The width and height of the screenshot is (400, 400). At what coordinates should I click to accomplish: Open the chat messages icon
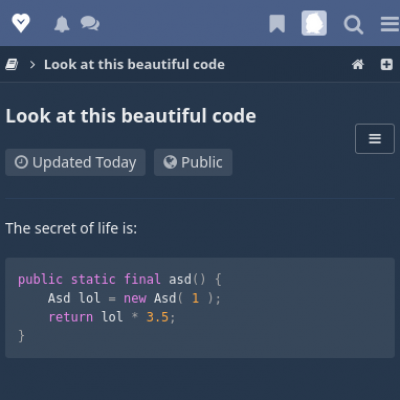pyautogui.click(x=90, y=24)
